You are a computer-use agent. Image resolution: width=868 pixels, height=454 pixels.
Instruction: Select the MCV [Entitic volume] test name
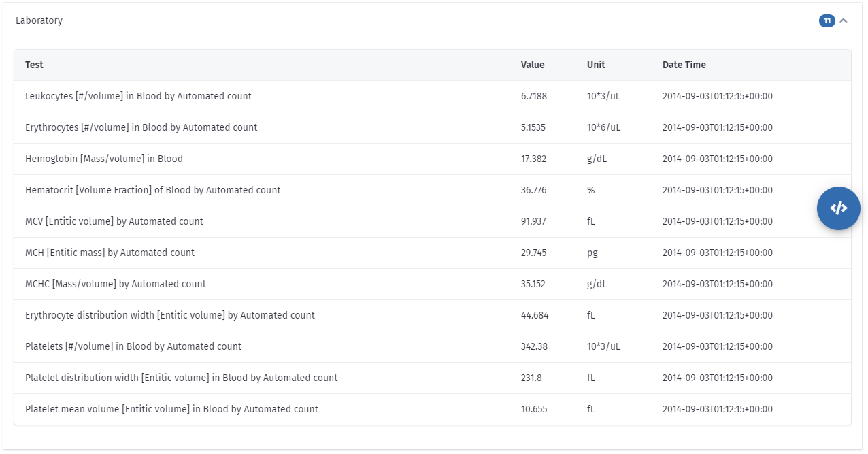(114, 221)
